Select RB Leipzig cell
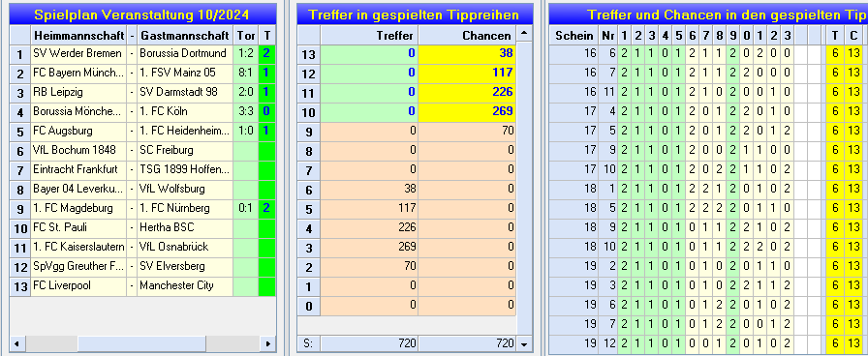The width and height of the screenshot is (868, 356). coord(78,92)
